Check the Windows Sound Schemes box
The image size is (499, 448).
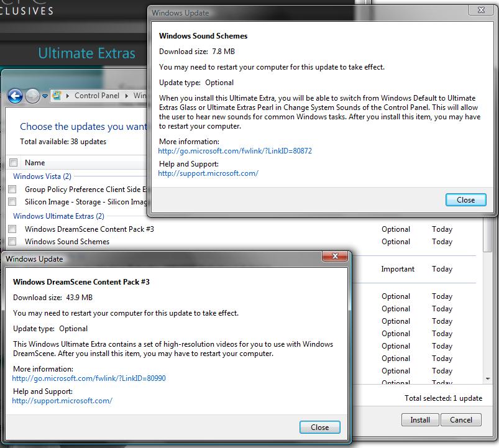point(12,242)
